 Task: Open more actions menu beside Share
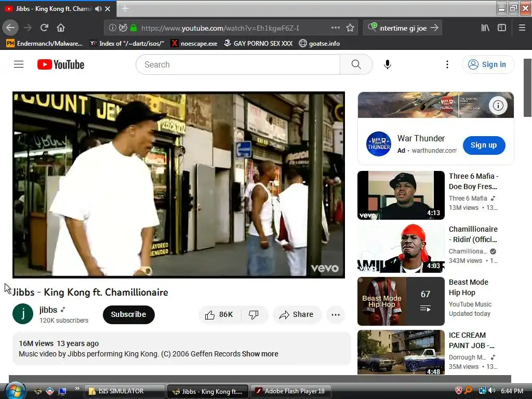point(336,314)
